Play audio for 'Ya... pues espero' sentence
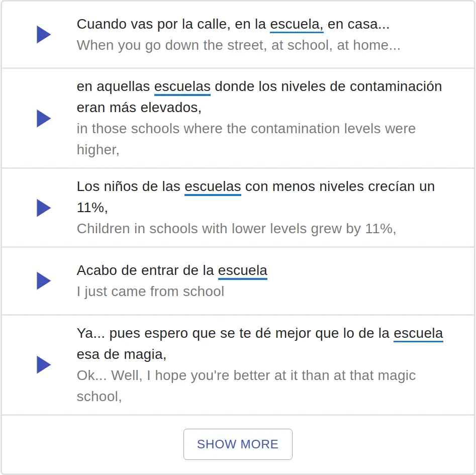Image resolution: width=476 pixels, height=475 pixels. click(x=44, y=365)
